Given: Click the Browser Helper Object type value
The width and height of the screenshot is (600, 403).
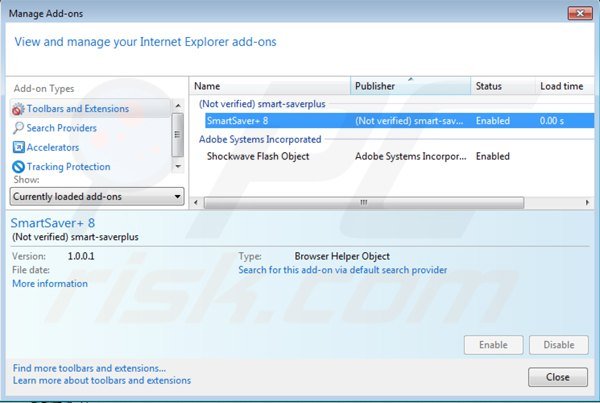Looking at the screenshot, I should 342,256.
